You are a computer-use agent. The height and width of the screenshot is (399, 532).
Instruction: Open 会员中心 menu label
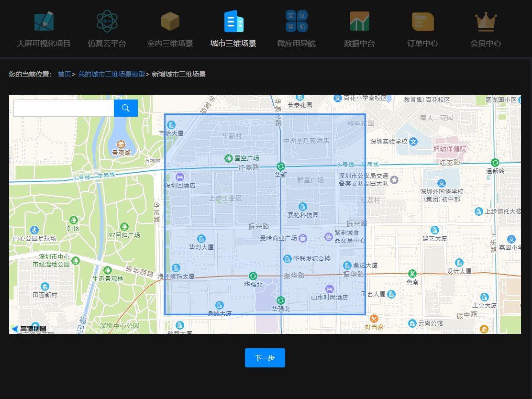click(x=486, y=44)
